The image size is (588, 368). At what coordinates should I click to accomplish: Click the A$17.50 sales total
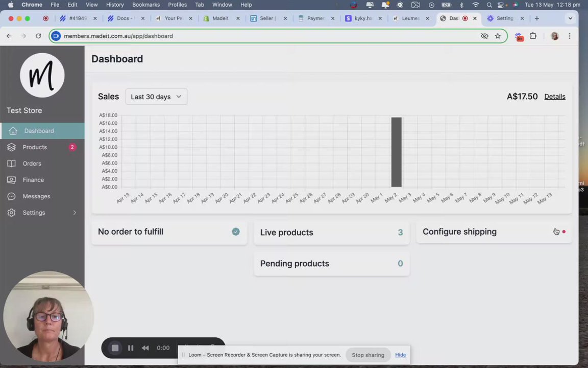tap(522, 97)
